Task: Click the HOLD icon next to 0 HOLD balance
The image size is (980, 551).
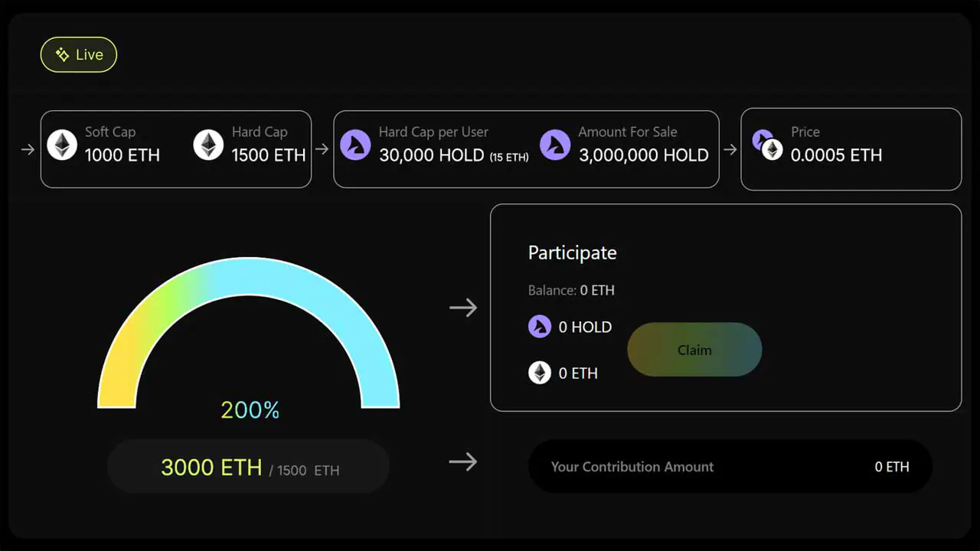Action: coord(541,327)
